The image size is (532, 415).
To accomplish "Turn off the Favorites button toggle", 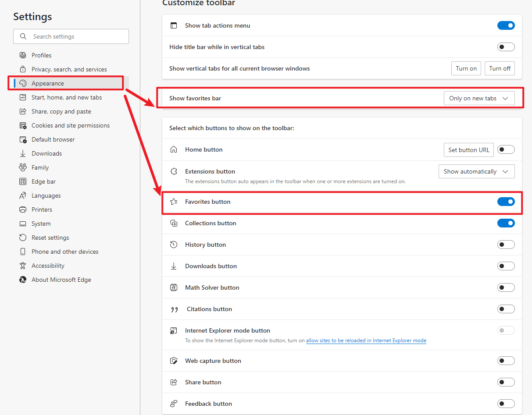I will [506, 202].
